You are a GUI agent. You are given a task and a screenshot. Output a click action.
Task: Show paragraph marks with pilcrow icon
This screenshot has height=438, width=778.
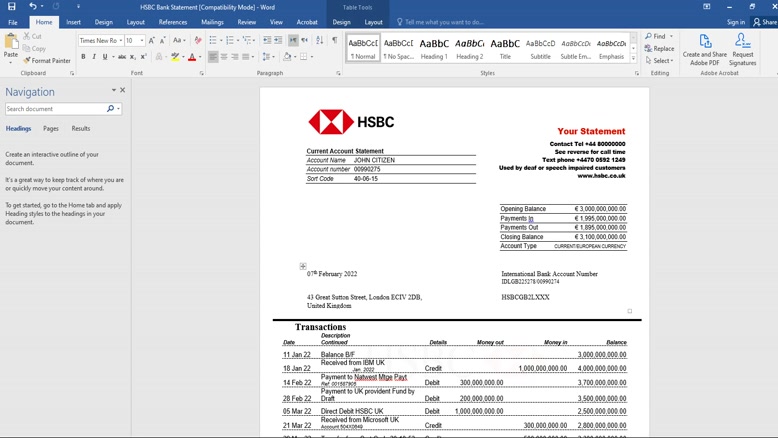point(334,41)
